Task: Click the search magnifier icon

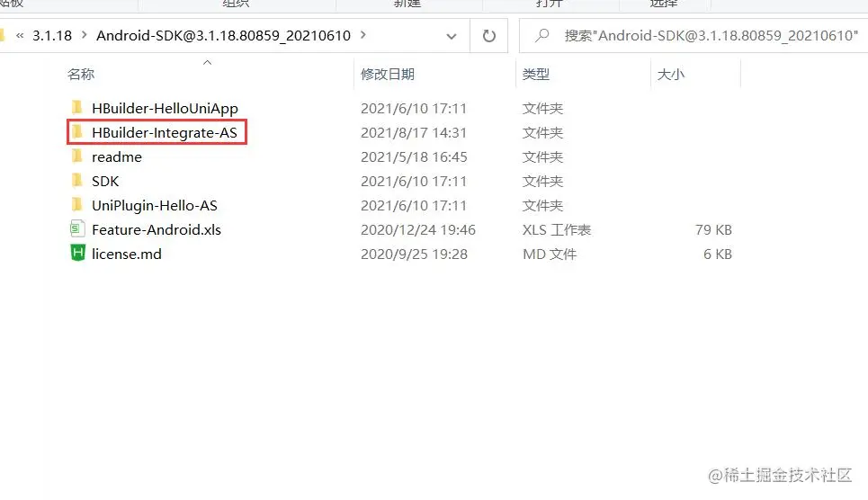Action: point(542,35)
